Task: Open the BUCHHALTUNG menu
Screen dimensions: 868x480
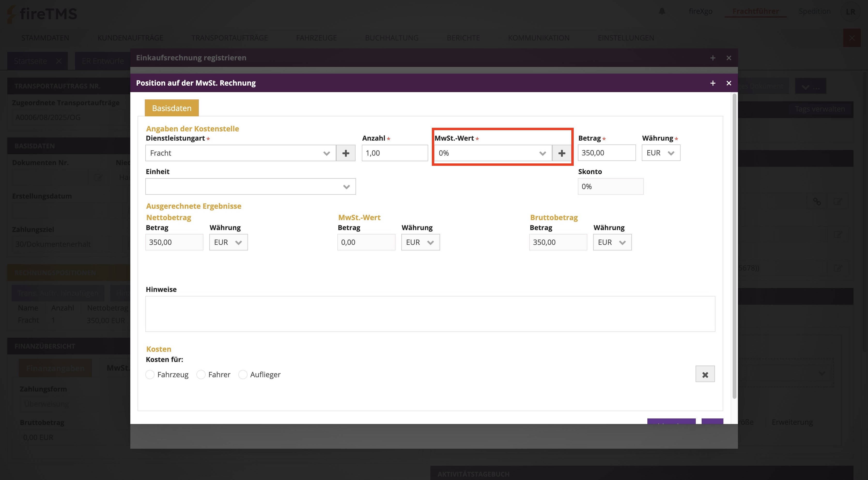Action: click(392, 38)
